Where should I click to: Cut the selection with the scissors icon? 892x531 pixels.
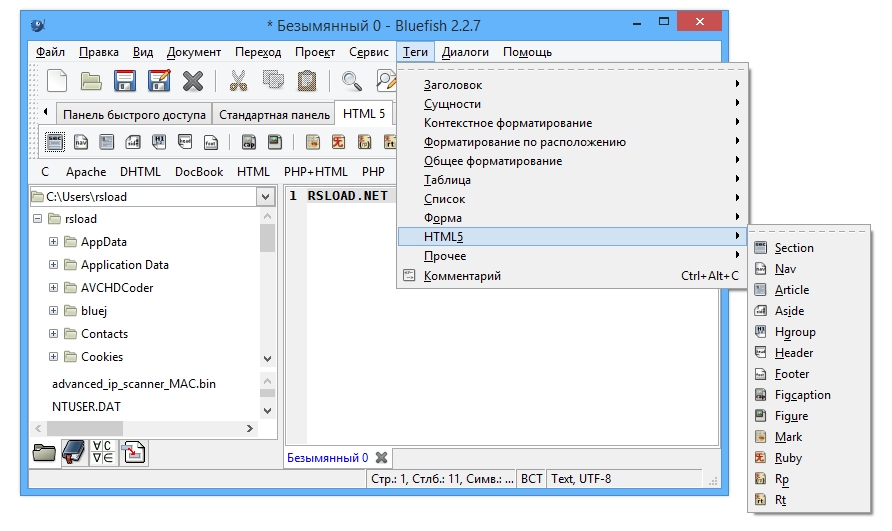coord(238,81)
